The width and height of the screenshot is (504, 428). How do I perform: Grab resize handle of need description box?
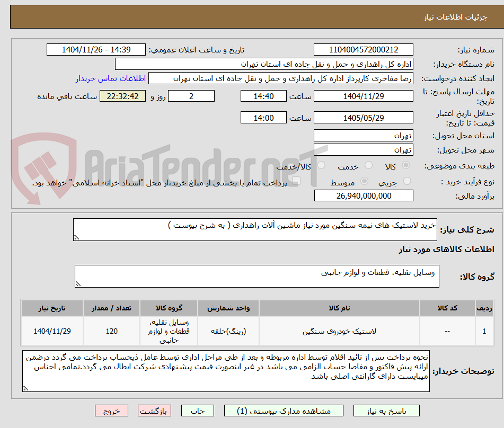tap(76, 237)
